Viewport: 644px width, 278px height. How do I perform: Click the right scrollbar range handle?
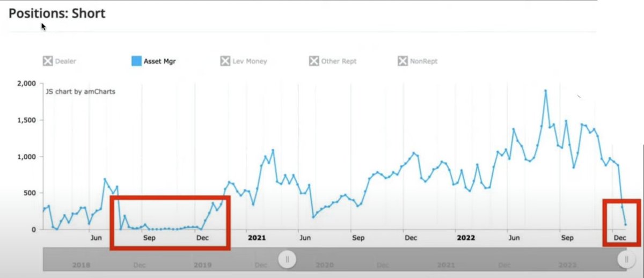click(625, 260)
